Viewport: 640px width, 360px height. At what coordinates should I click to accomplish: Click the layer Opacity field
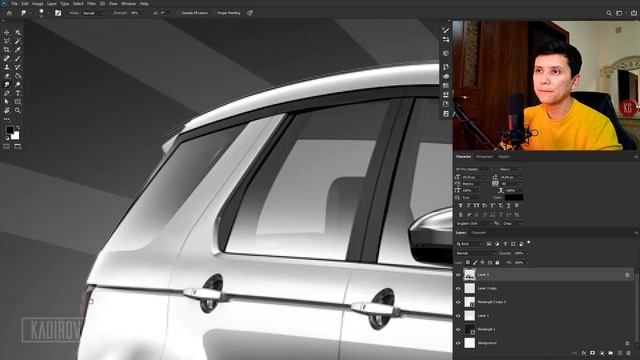point(520,253)
